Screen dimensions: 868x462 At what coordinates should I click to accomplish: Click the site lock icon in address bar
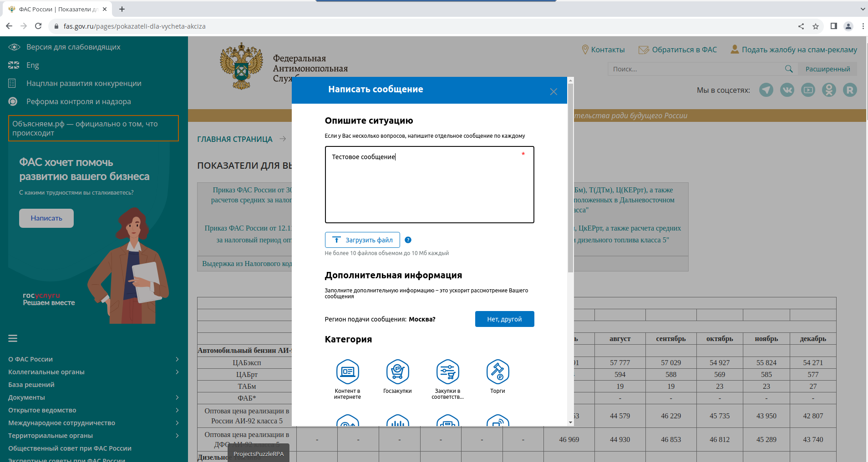pyautogui.click(x=56, y=26)
